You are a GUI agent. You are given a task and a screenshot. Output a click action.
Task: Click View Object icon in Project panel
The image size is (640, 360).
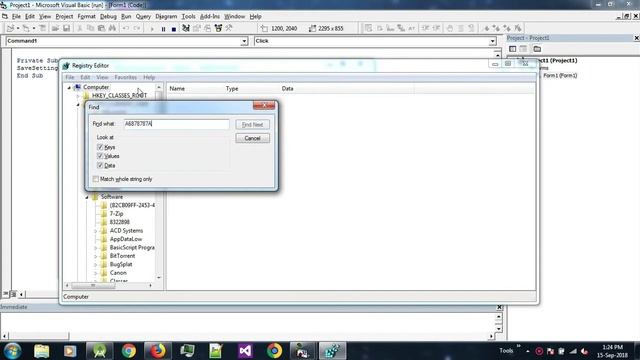[x=524, y=49]
